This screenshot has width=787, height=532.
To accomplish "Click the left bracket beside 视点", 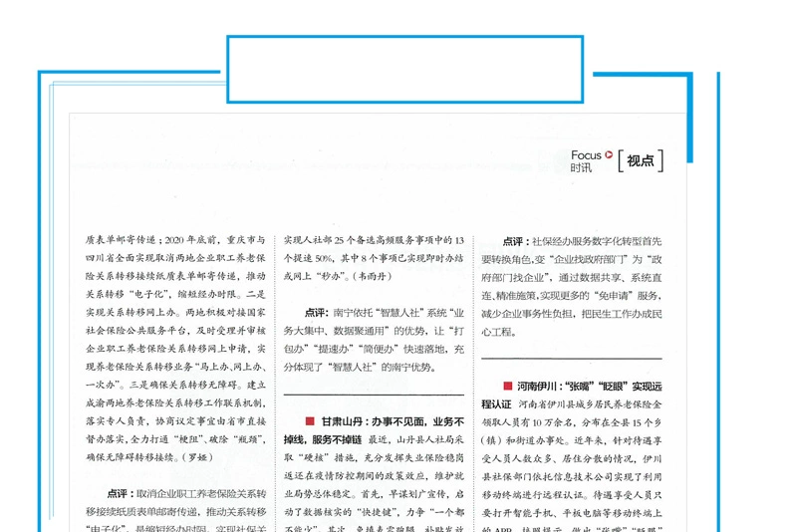I will coord(622,160).
